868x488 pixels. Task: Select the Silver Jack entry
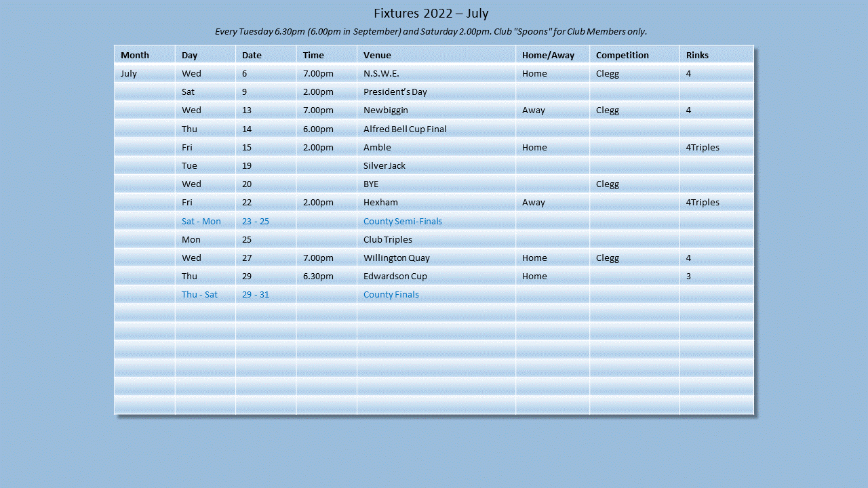(x=384, y=165)
